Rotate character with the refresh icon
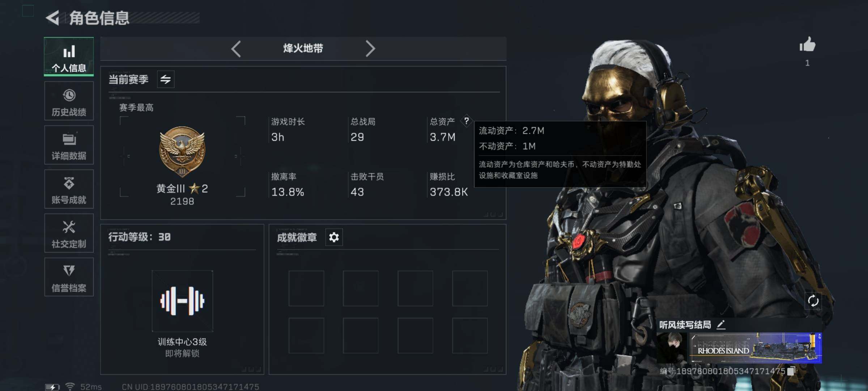868x391 pixels. coord(813,301)
